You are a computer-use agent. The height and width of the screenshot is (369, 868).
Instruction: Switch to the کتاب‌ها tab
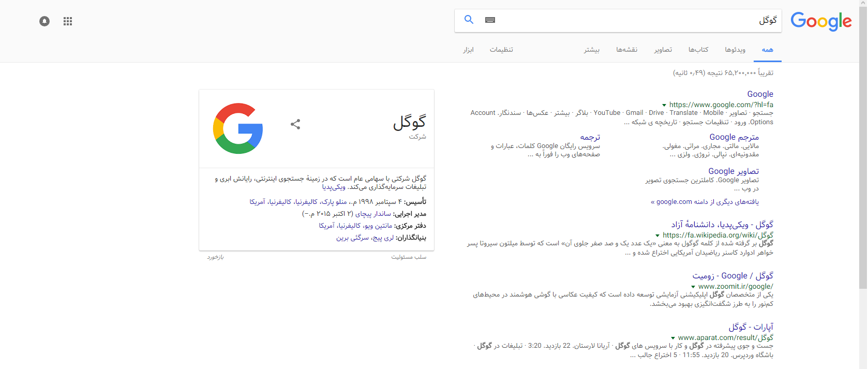[698, 50]
